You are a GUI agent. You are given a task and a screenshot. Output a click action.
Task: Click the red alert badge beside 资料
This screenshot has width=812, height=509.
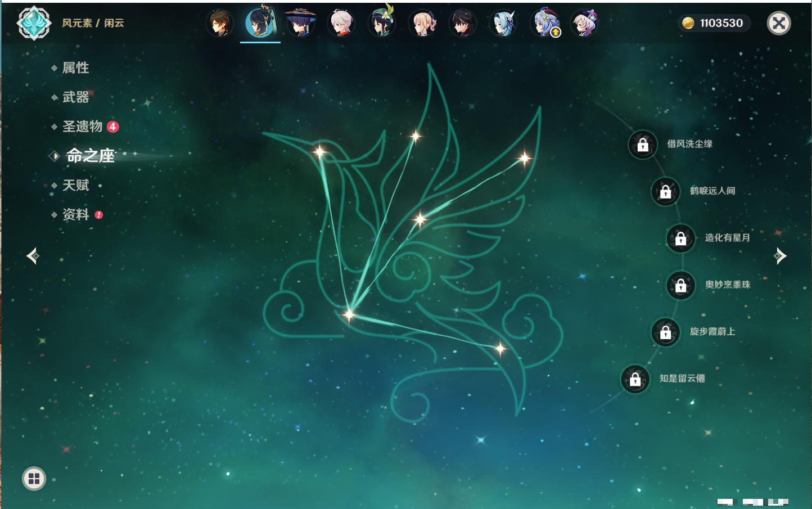coord(99,215)
